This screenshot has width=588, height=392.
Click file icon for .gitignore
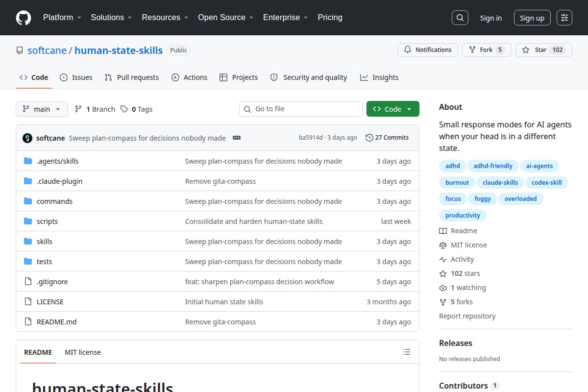[x=28, y=282]
